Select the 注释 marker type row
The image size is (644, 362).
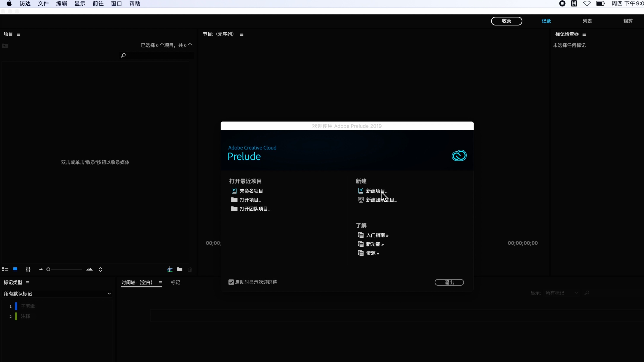pos(57,316)
